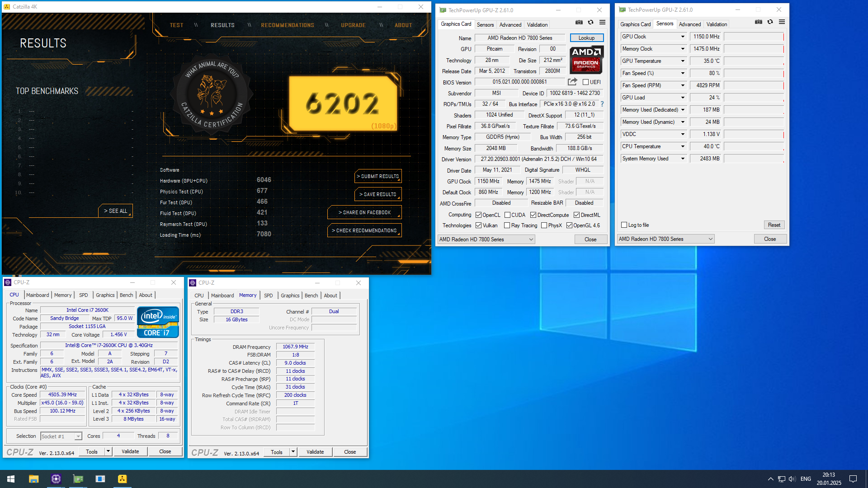The height and width of the screenshot is (488, 868).
Task: Click the refresh icon in GPU-Z Graphics Card window
Action: 590,22
